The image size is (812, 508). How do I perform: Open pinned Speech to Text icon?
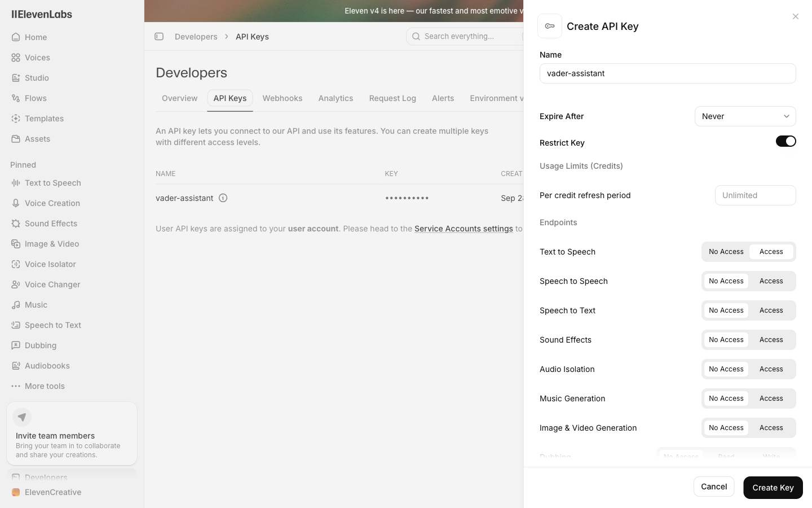coord(16,325)
